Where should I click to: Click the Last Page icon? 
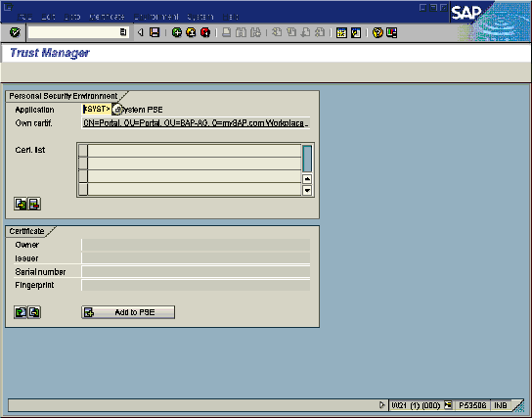pyautogui.click(x=320, y=32)
